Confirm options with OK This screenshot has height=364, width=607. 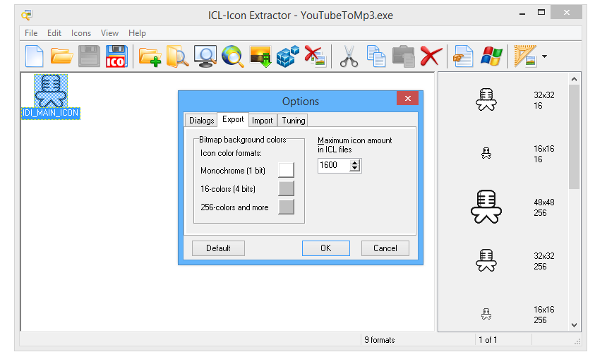point(326,248)
